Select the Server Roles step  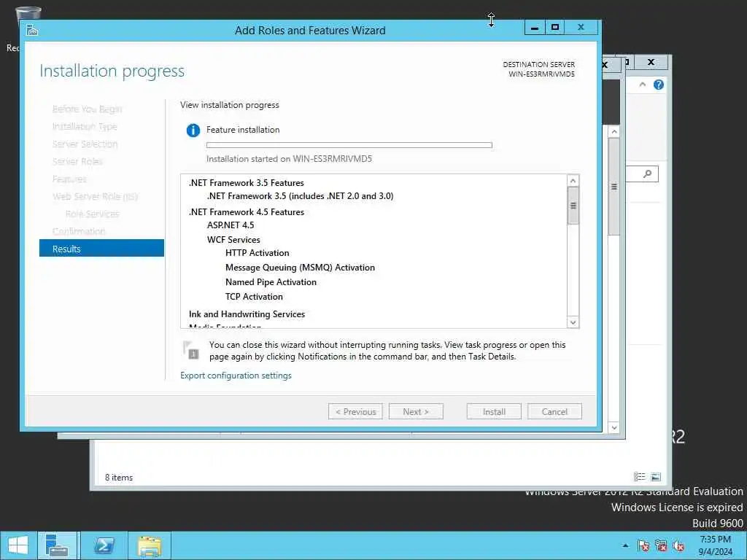(77, 161)
